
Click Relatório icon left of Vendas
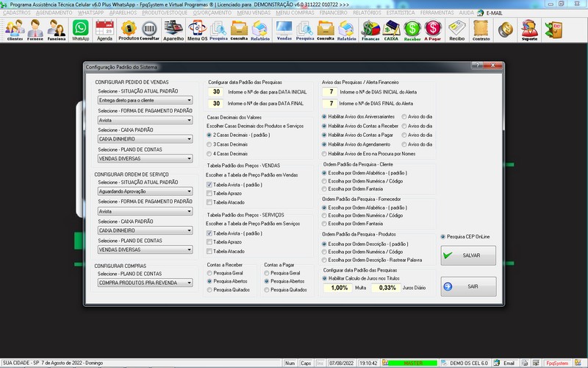(x=260, y=30)
